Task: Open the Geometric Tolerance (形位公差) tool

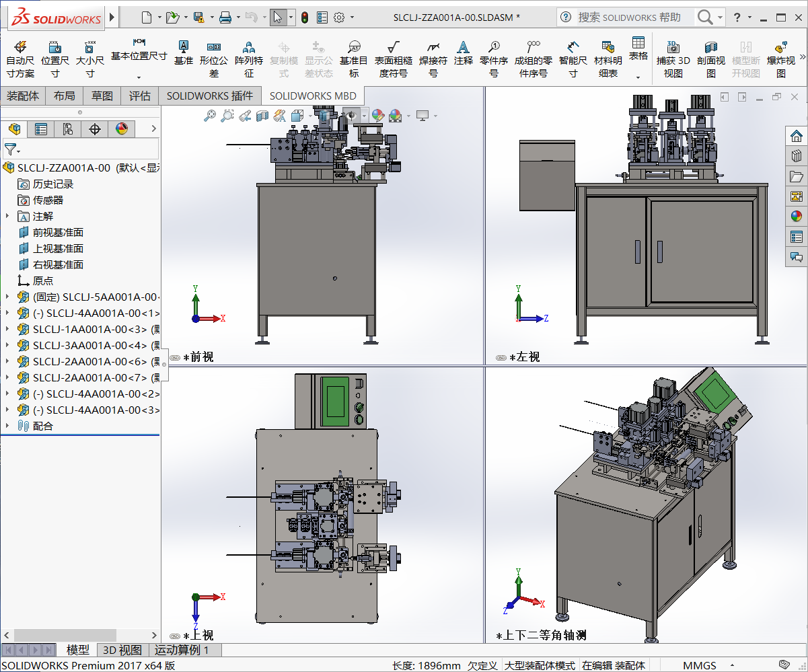Action: (214, 59)
